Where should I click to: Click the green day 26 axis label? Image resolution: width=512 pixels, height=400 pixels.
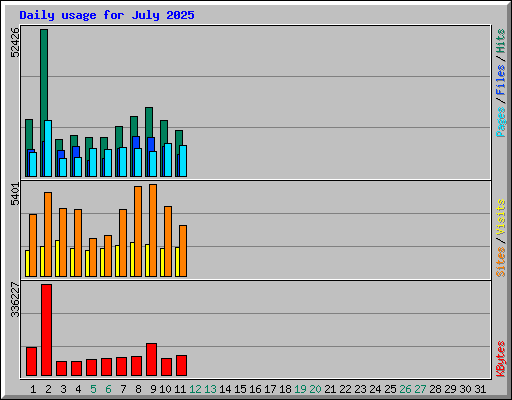405,389
